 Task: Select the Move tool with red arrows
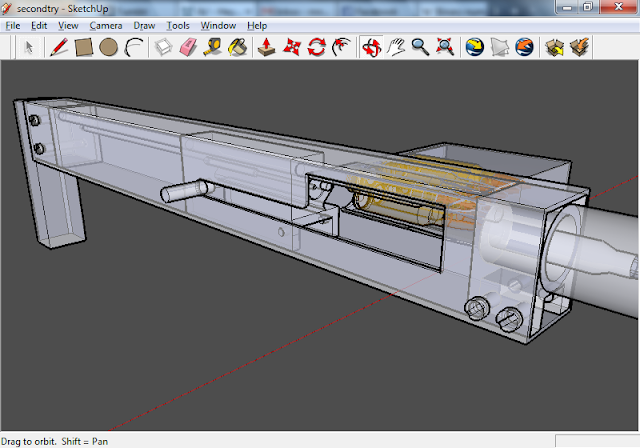pyautogui.click(x=292, y=47)
